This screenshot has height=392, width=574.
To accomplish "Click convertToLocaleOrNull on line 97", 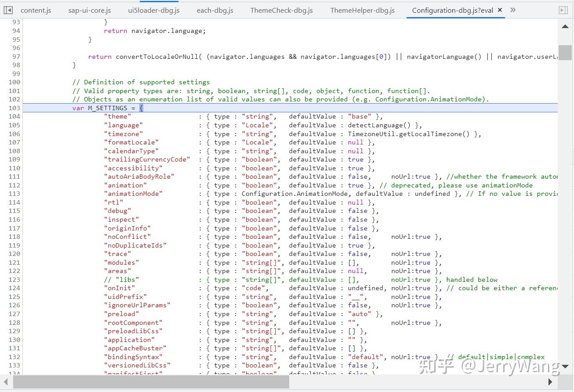I will 156,57.
